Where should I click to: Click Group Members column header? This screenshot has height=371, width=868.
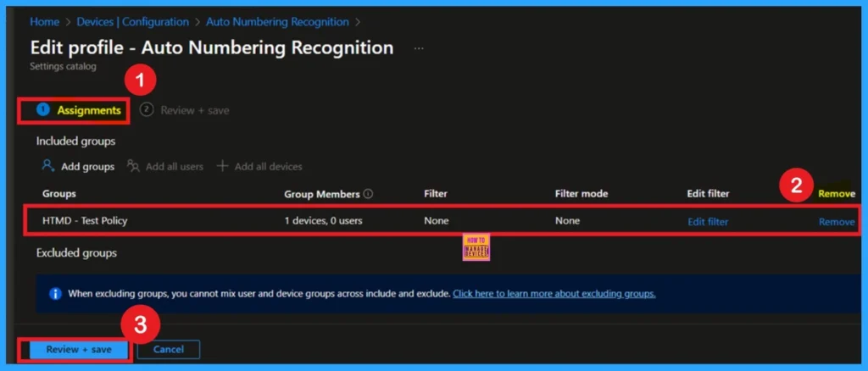tap(321, 193)
